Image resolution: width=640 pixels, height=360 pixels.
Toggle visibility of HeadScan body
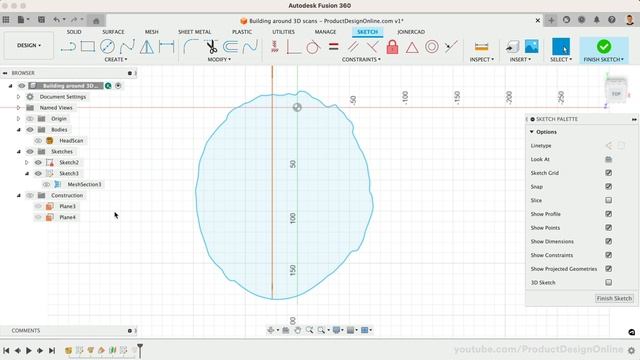pyautogui.click(x=38, y=140)
